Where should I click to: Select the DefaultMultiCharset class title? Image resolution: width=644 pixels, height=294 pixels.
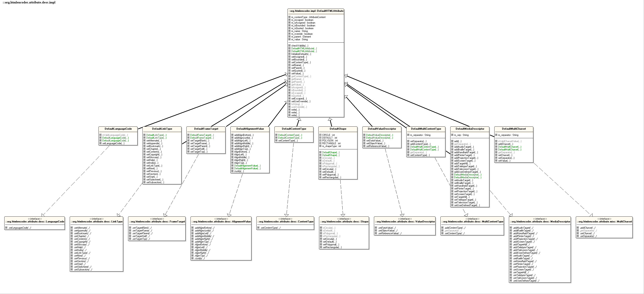click(x=514, y=129)
